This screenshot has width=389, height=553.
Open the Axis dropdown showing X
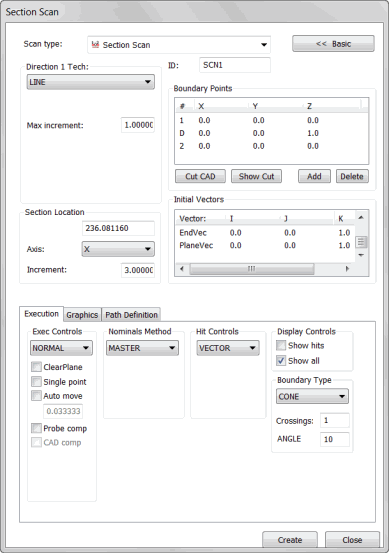pyautogui.click(x=118, y=249)
